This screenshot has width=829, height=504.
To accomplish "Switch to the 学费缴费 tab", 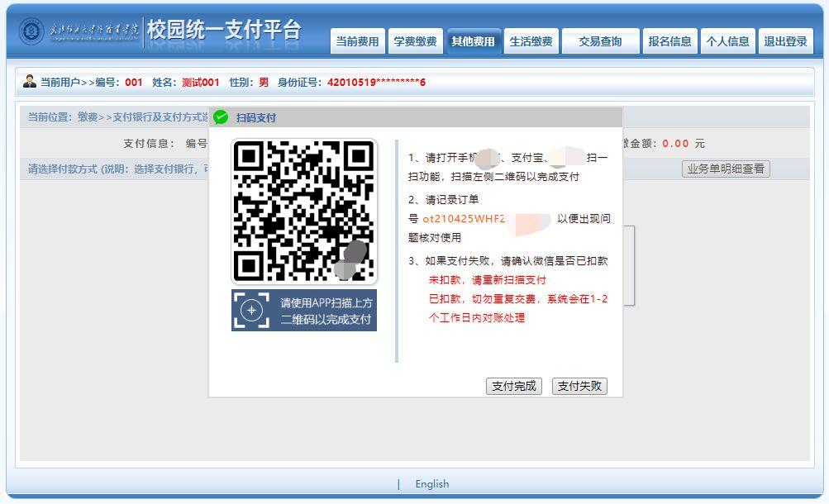I will tap(415, 41).
